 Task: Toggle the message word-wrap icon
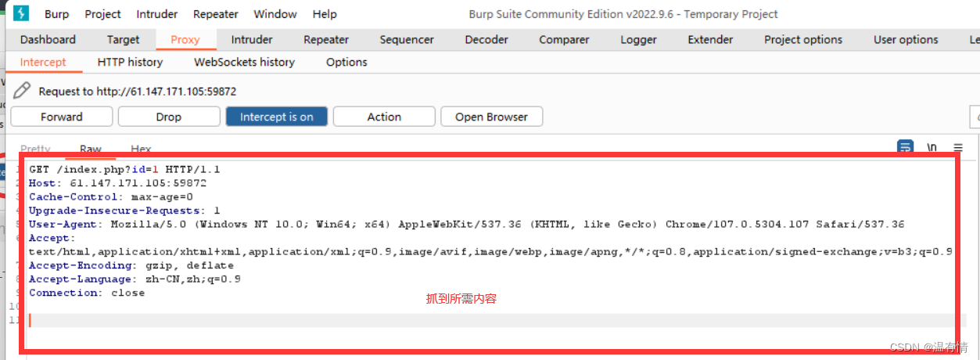click(x=905, y=147)
